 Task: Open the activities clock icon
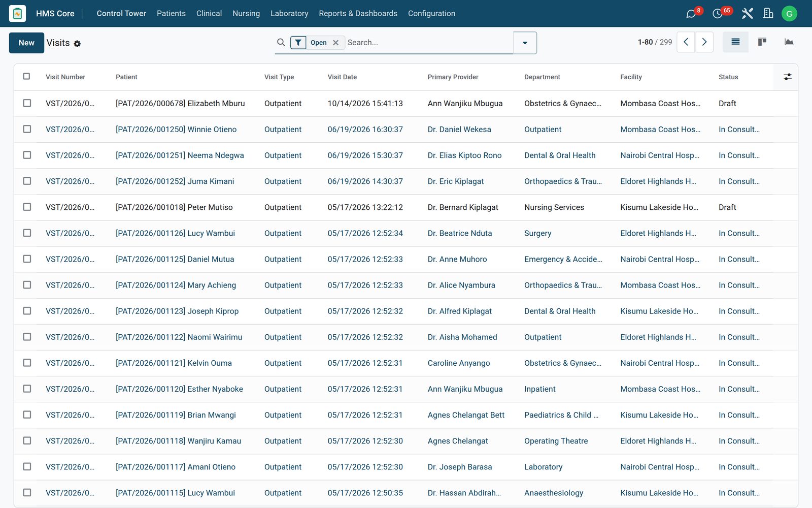(x=717, y=14)
